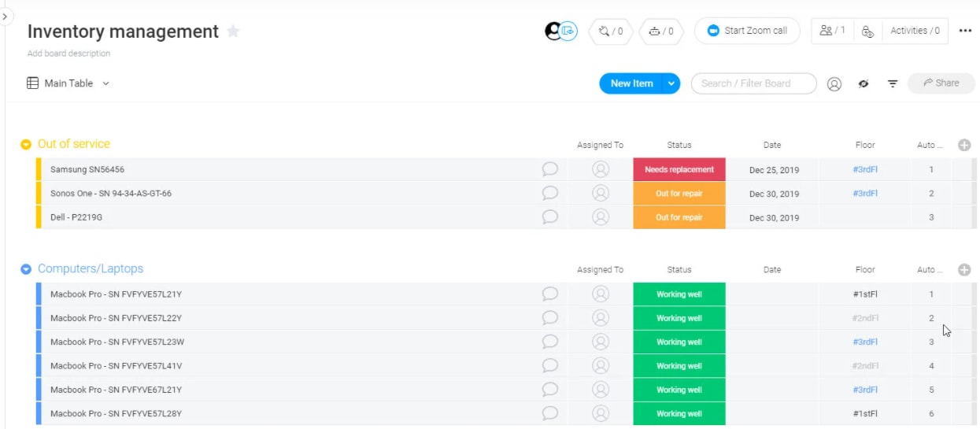Screen dimensions: 980x429
Task: Assign a person to Macbook Pro FVFYVE57L23W
Action: (x=601, y=342)
